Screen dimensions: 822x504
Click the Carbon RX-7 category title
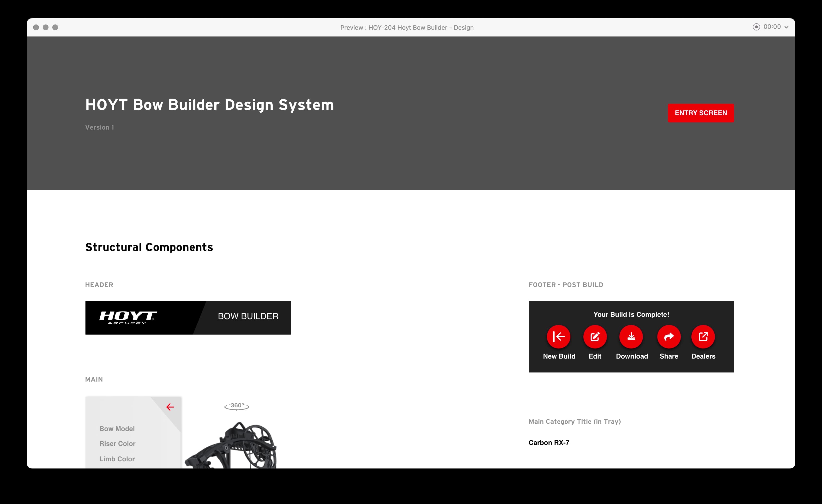coord(549,443)
